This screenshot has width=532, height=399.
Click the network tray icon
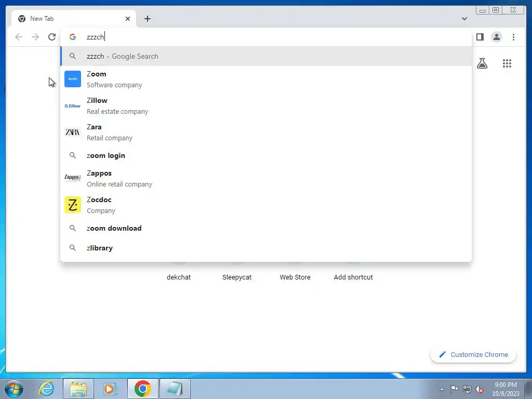467,389
